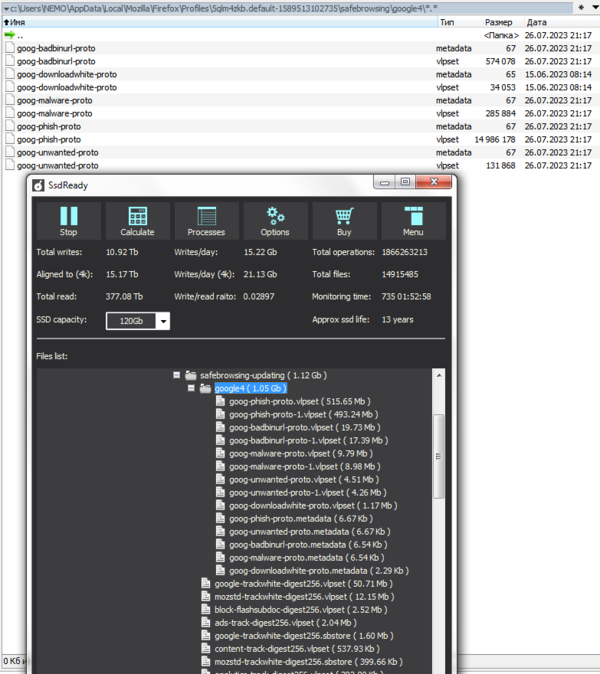Open the path history dropdown arrow
Image resolution: width=600 pixels, height=674 pixels.
[x=595, y=7]
